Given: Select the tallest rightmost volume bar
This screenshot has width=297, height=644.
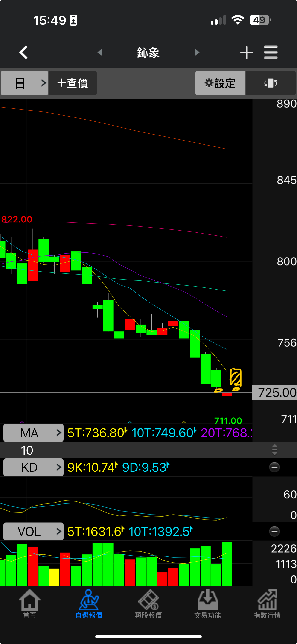Looking at the screenshot, I should [227, 564].
